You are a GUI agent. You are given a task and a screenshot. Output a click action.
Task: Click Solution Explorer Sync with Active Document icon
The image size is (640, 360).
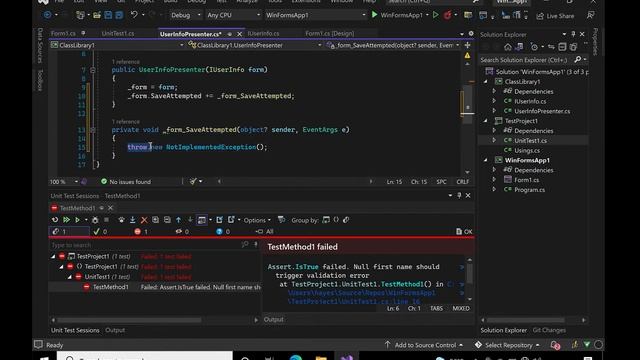point(551,47)
